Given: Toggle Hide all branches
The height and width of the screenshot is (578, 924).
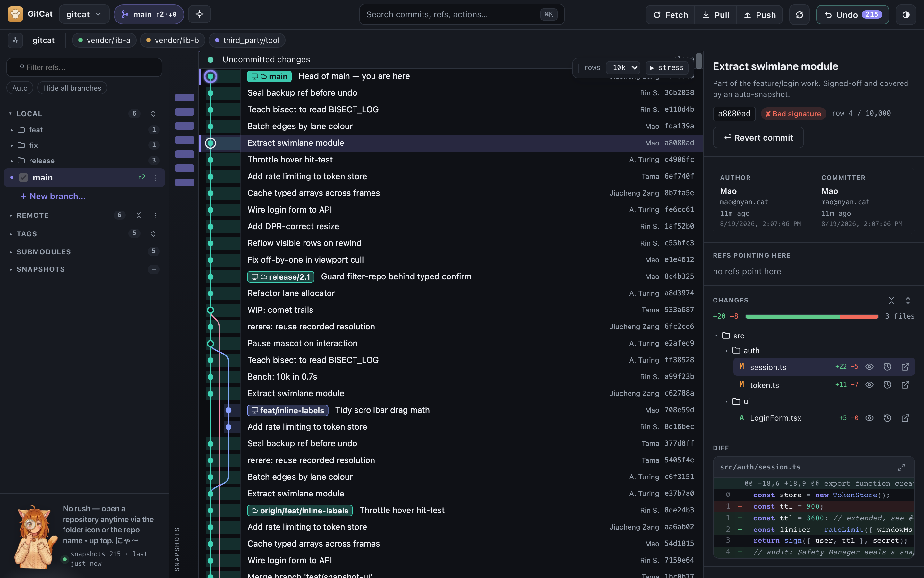Looking at the screenshot, I should 72,88.
